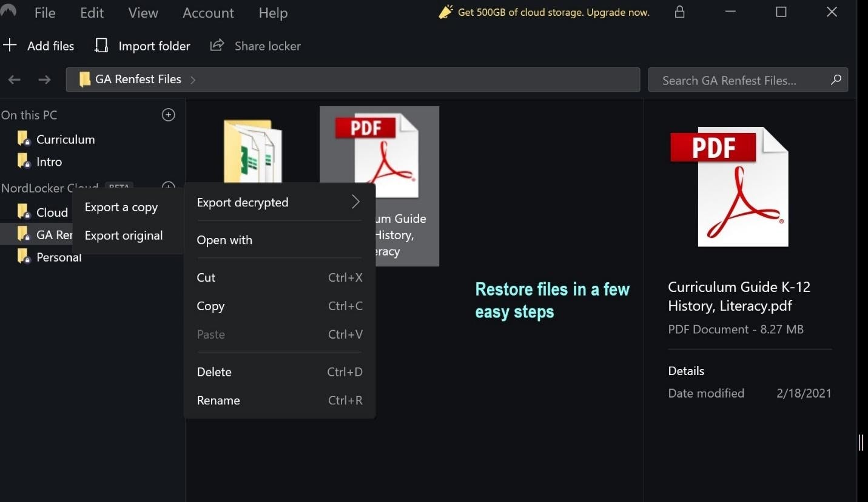Open the Edit menu
The image size is (868, 502).
(x=92, y=13)
